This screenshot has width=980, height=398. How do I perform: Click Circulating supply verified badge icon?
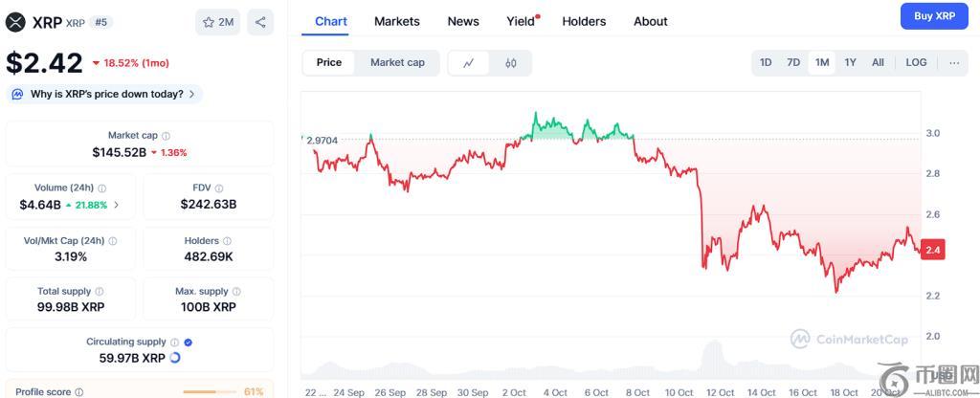189,342
